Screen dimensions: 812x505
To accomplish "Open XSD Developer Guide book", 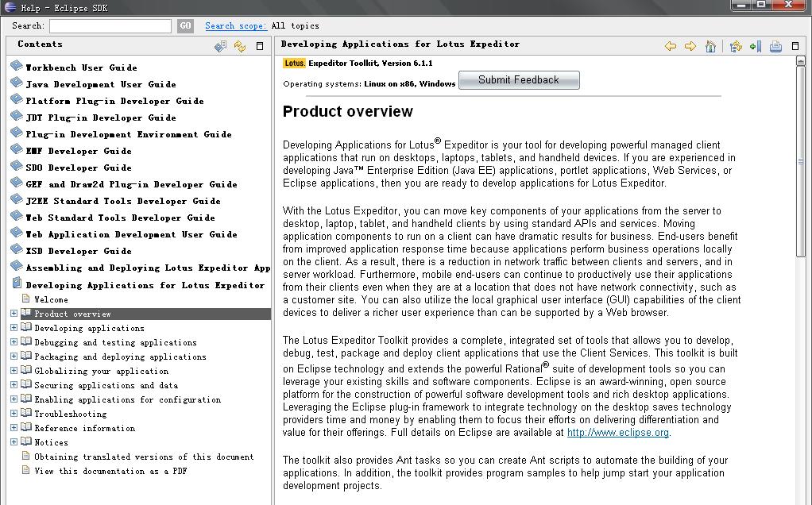I will pyautogui.click(x=79, y=251).
